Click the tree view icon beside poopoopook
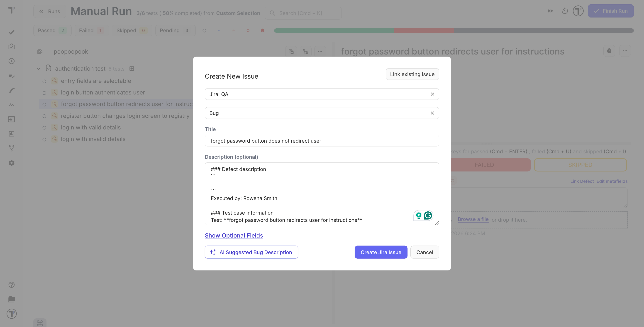This screenshot has height=327, width=644. pyautogui.click(x=305, y=52)
